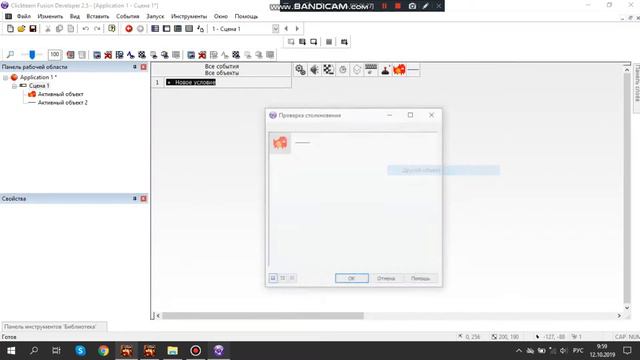The image size is (640, 360).
Task: Close the Свойства panel
Action: tap(144, 198)
